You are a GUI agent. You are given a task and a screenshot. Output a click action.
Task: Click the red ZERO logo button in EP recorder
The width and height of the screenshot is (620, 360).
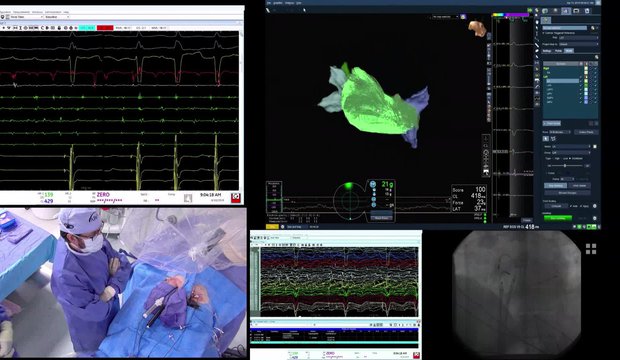click(x=236, y=197)
